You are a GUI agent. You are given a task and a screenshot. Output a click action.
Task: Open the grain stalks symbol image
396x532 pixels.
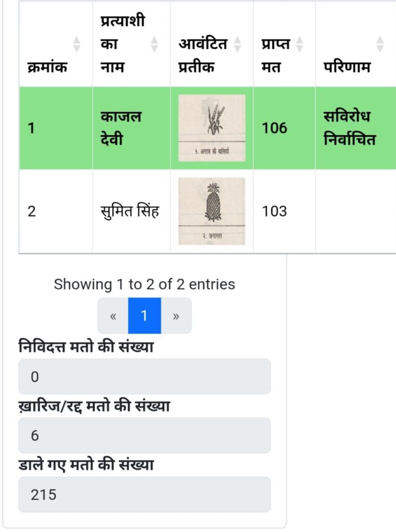coord(212,128)
